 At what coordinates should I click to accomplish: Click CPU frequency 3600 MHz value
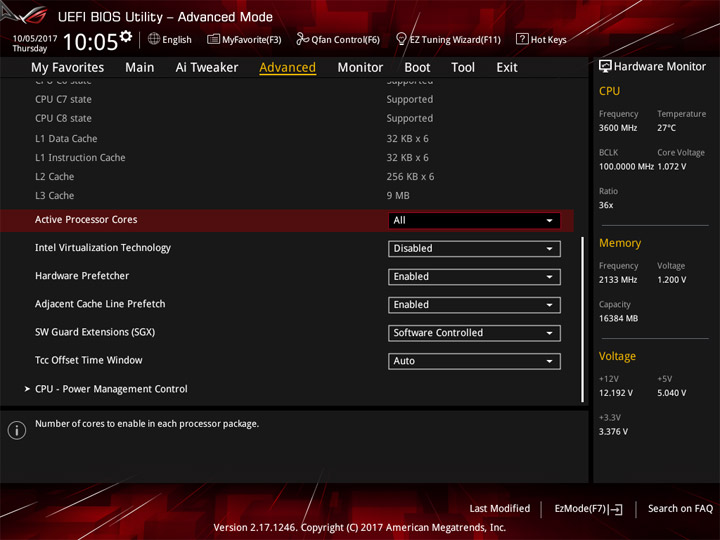618,128
